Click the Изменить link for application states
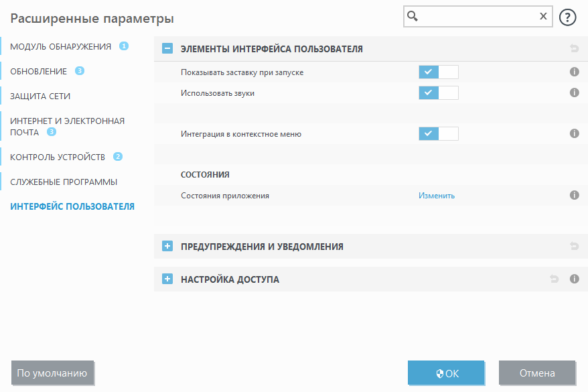The height and width of the screenshot is (392, 588). pyautogui.click(x=435, y=195)
